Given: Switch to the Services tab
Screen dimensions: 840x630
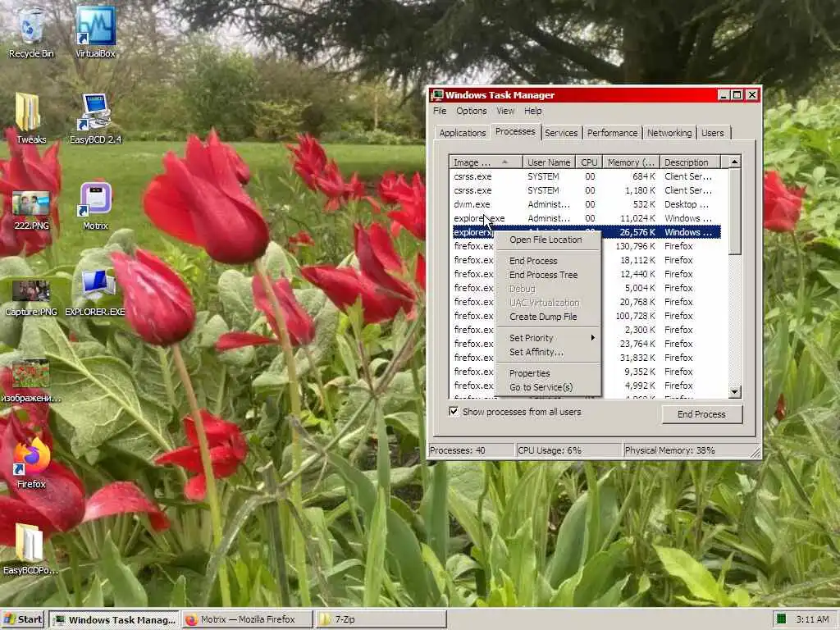Looking at the screenshot, I should 561,133.
